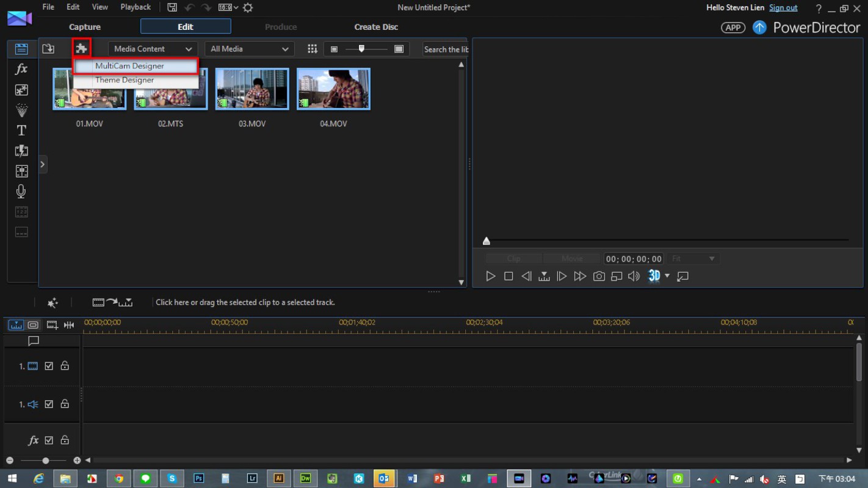Open the Title Room T icon
Screen dimensions: 868x488
coord(21,131)
